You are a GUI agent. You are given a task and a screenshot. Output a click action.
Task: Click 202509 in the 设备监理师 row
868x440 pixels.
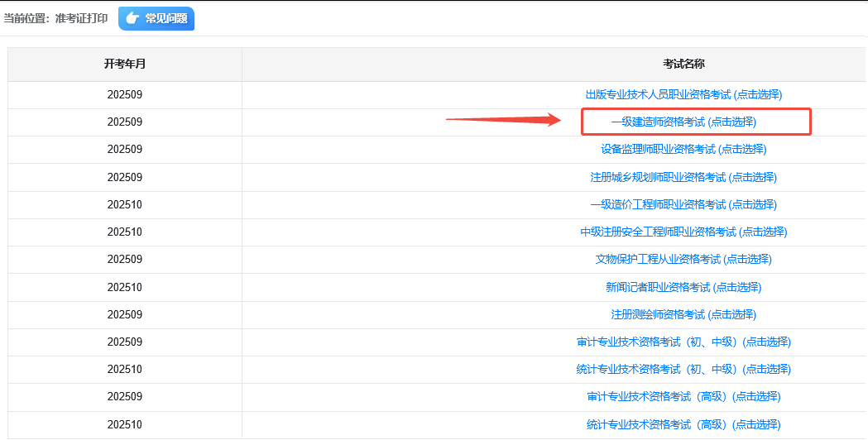125,149
